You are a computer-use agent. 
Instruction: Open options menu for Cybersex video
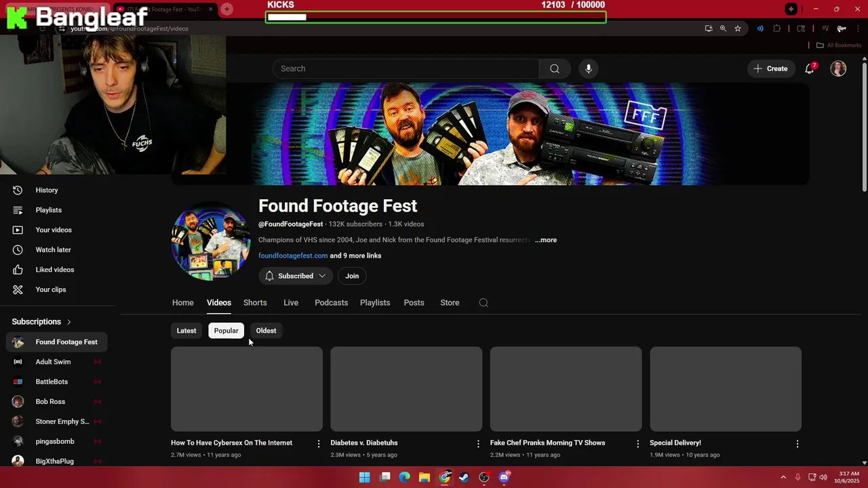[x=319, y=444]
